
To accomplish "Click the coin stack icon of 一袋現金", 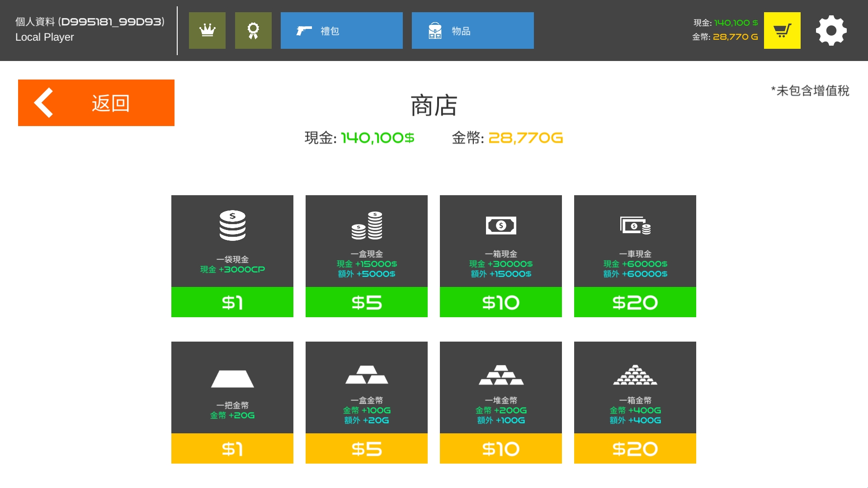I will pyautogui.click(x=232, y=225).
